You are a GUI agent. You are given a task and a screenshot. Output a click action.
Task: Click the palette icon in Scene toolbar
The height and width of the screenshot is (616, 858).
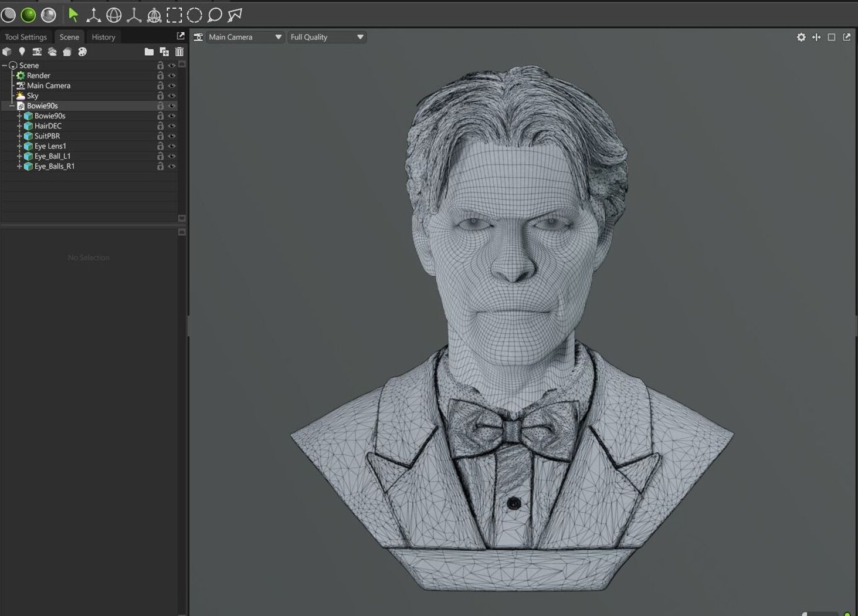coord(82,52)
